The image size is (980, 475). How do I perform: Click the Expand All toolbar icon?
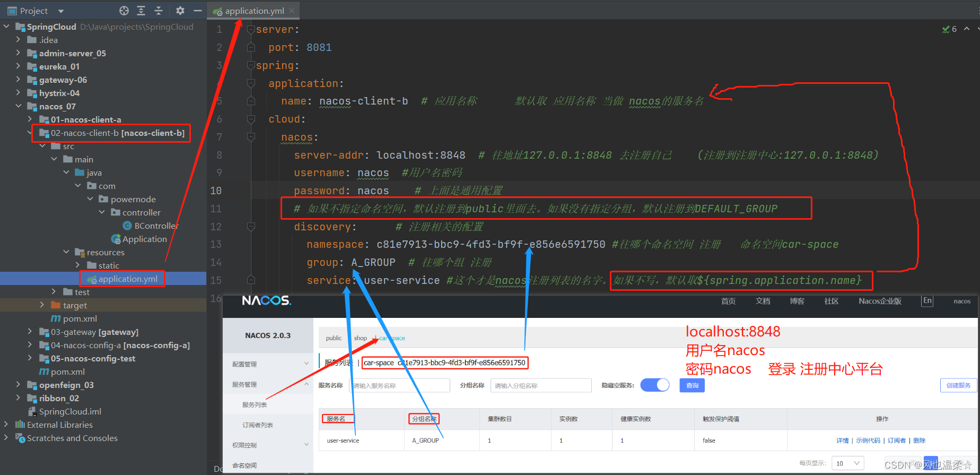(141, 11)
